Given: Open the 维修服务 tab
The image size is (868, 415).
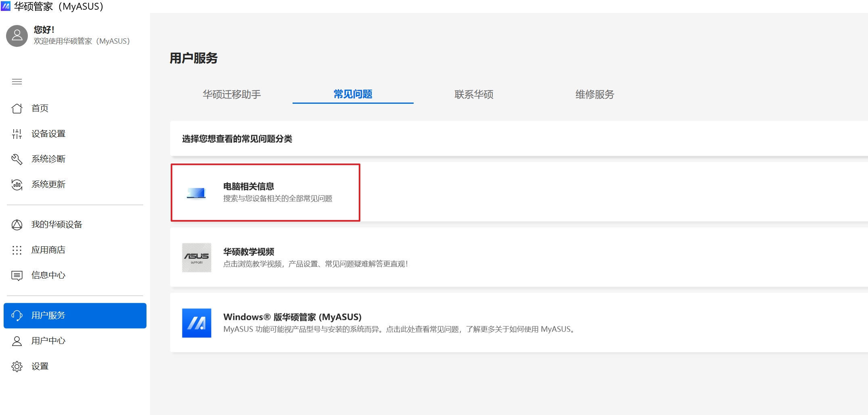Looking at the screenshot, I should point(594,94).
